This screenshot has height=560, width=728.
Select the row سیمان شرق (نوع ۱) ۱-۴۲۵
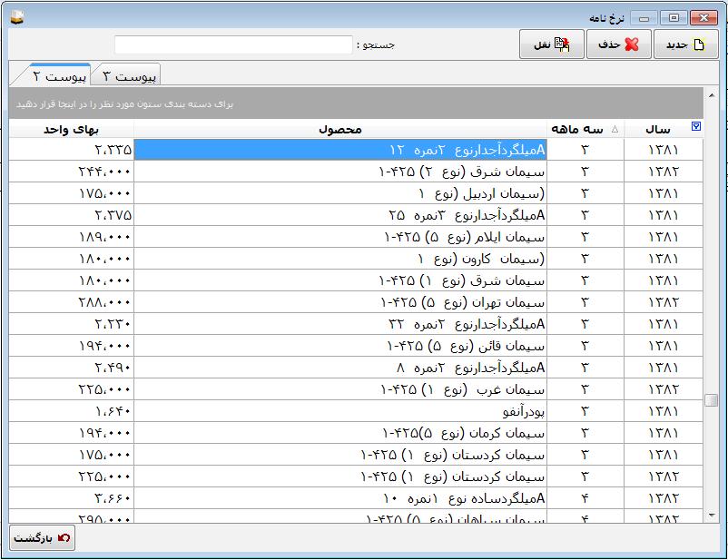[356, 280]
